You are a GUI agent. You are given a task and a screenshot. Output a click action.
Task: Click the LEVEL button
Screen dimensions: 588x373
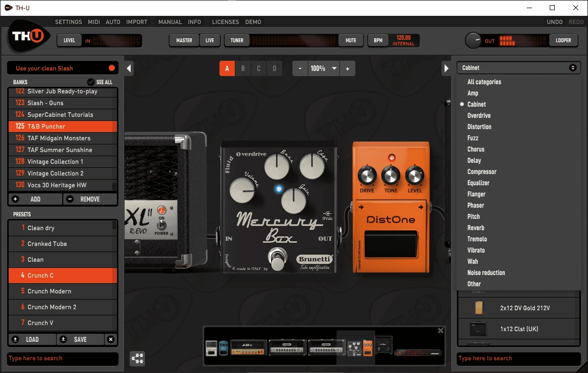click(x=69, y=40)
